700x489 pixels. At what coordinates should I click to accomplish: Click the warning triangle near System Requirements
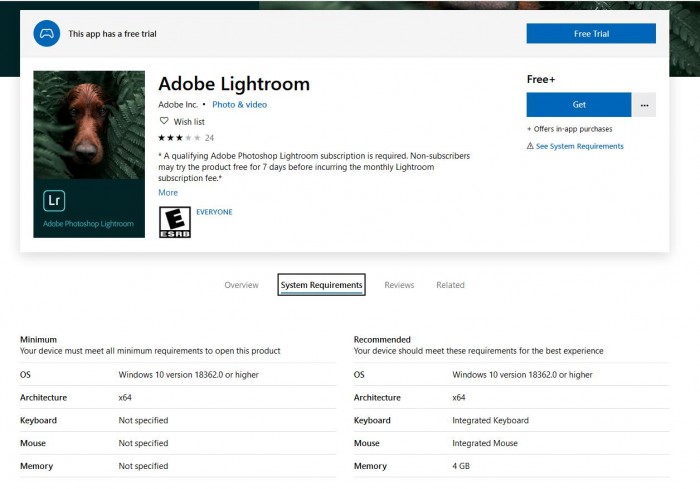530,146
